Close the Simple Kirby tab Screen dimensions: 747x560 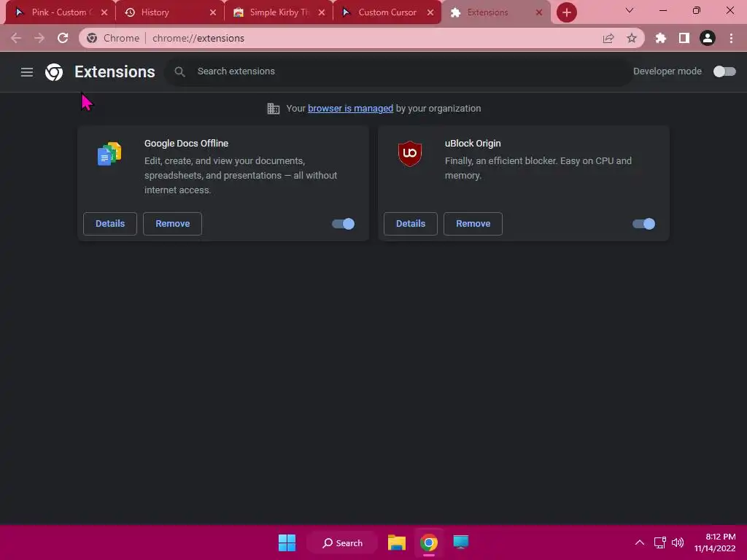coord(322,12)
